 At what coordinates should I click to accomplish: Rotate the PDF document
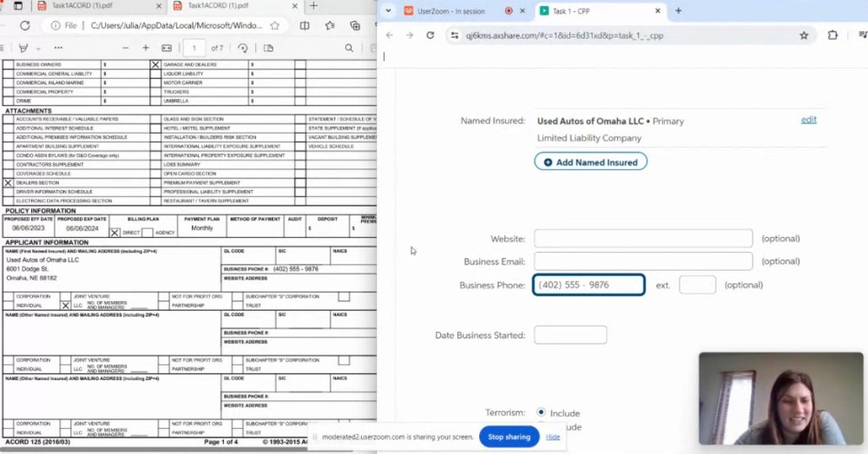coord(243,48)
